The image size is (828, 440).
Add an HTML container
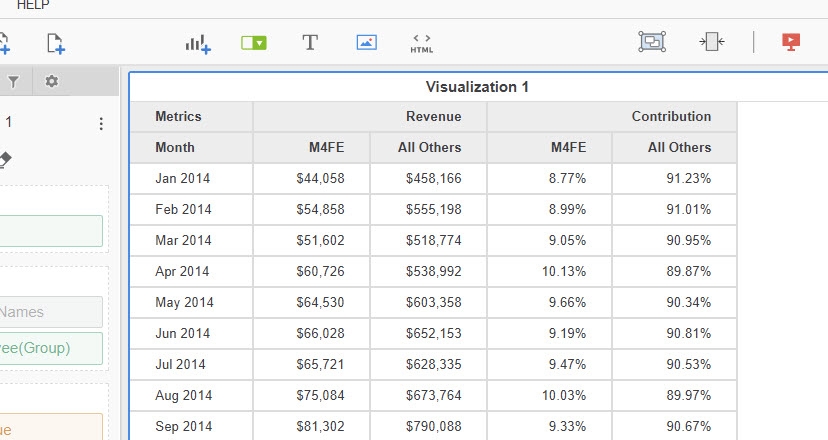(x=422, y=43)
